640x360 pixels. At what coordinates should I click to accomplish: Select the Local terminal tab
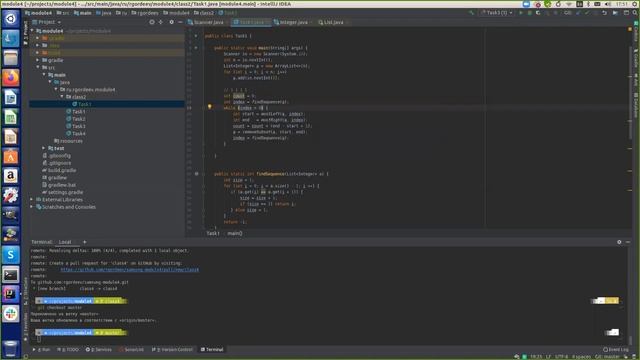pos(65,242)
